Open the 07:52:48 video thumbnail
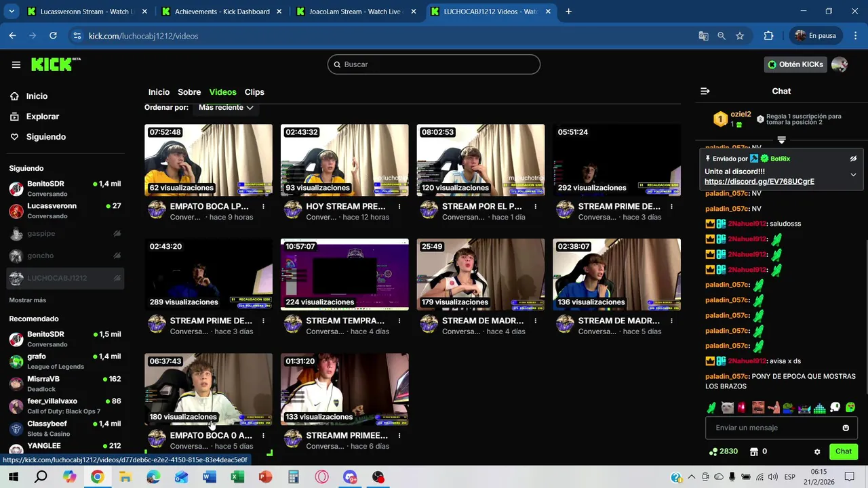 (x=209, y=160)
